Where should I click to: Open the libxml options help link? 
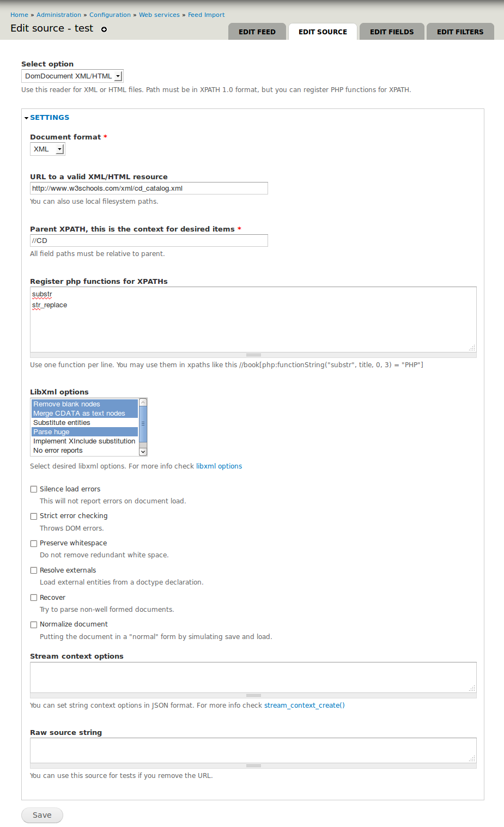pos(219,466)
